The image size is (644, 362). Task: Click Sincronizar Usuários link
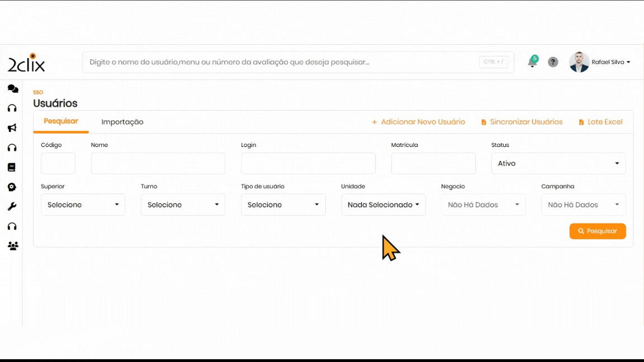click(x=522, y=122)
